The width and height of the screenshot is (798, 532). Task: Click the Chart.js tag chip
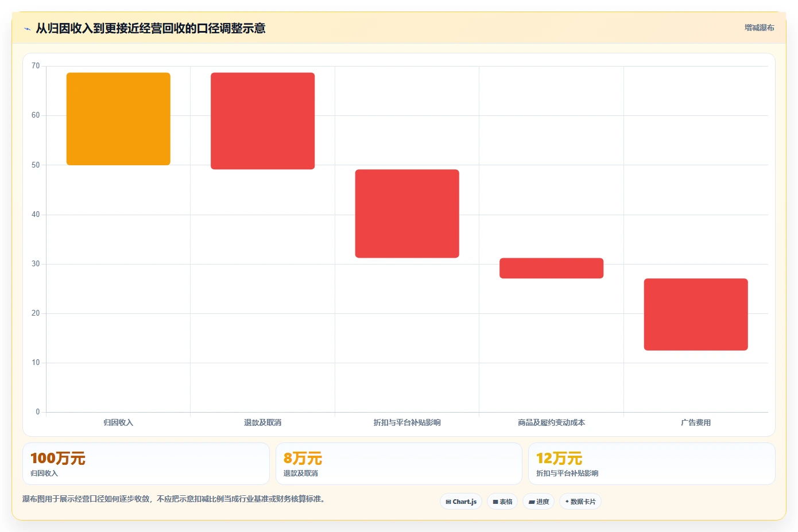pyautogui.click(x=461, y=502)
